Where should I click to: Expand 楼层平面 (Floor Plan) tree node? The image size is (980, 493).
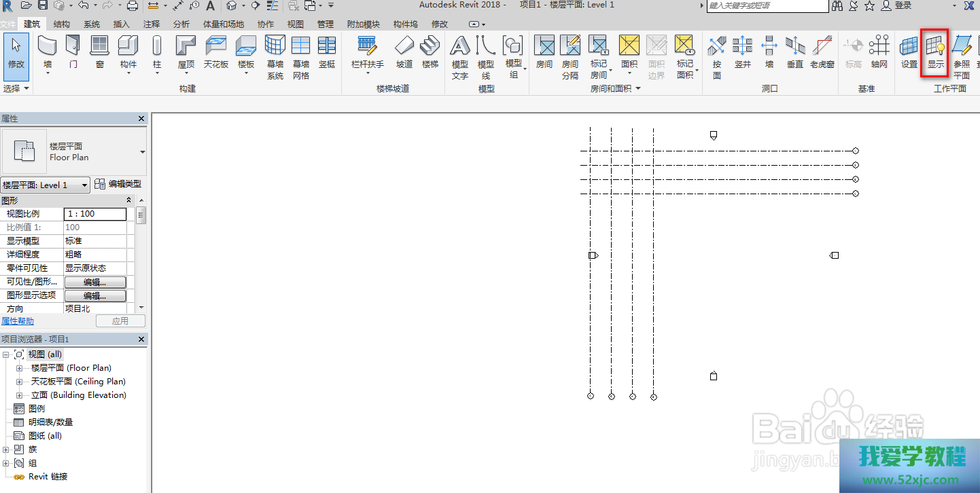tap(19, 368)
